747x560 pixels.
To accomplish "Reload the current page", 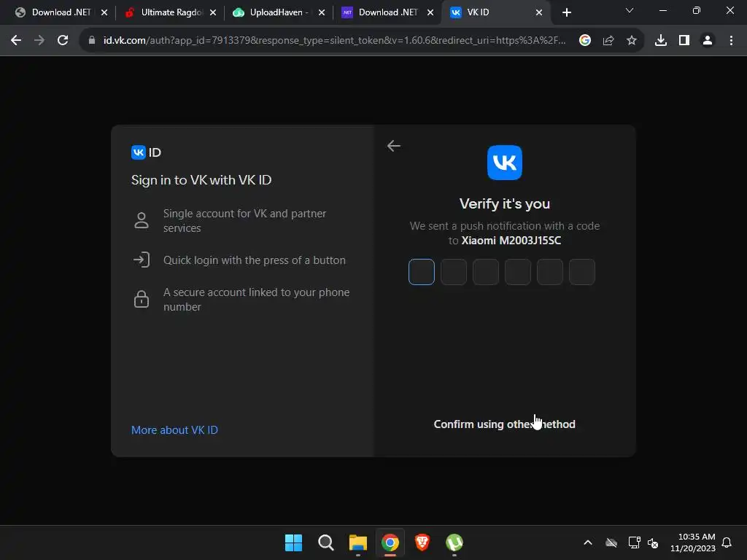I will coord(63,41).
